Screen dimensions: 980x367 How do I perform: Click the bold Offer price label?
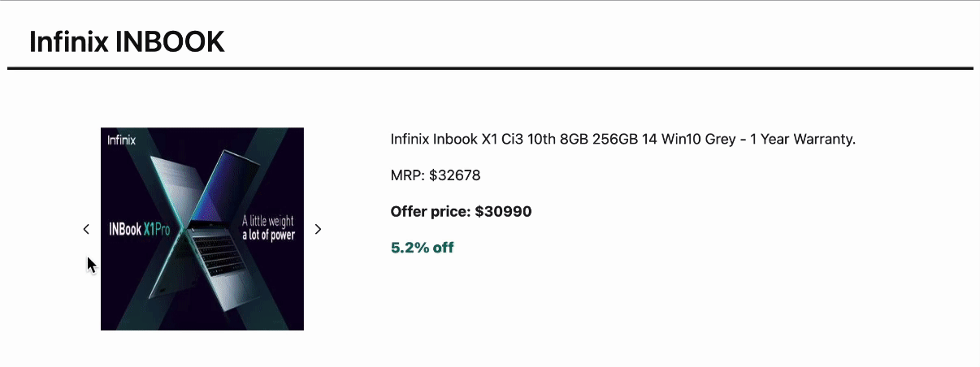point(431,211)
